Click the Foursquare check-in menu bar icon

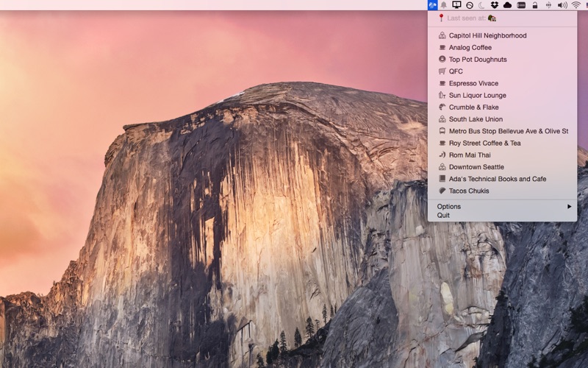pyautogui.click(x=432, y=5)
